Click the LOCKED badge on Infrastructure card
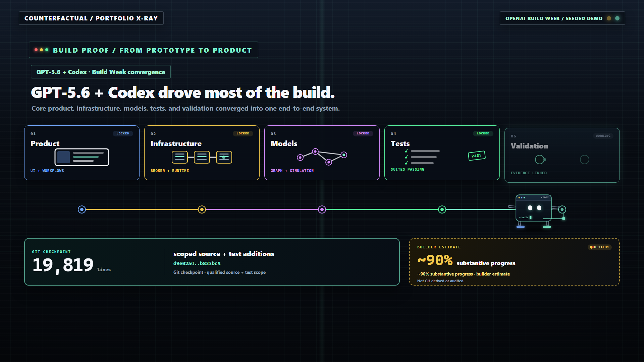 click(x=243, y=133)
